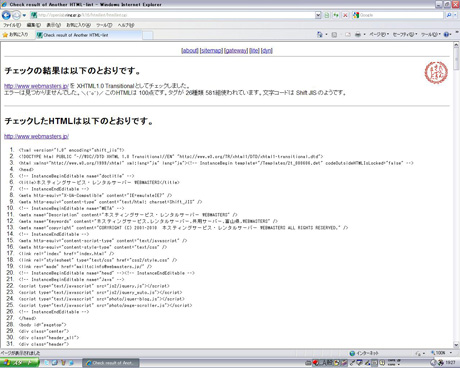Open the ページ (Page) command menu
This screenshot has height=368, width=460.
[379, 35]
